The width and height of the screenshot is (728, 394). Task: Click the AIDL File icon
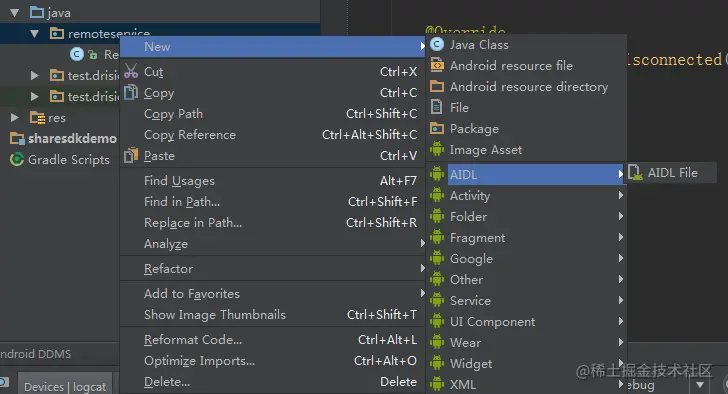[635, 173]
